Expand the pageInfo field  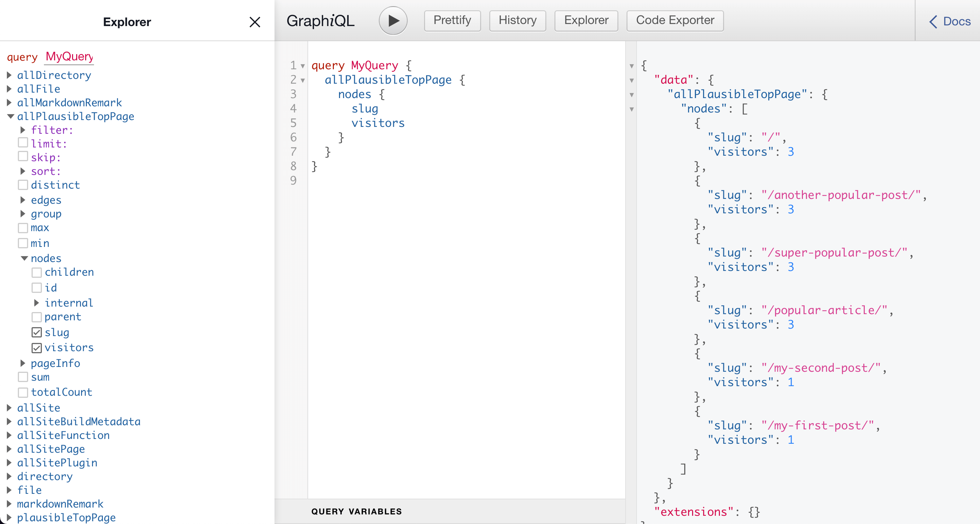pyautogui.click(x=23, y=363)
